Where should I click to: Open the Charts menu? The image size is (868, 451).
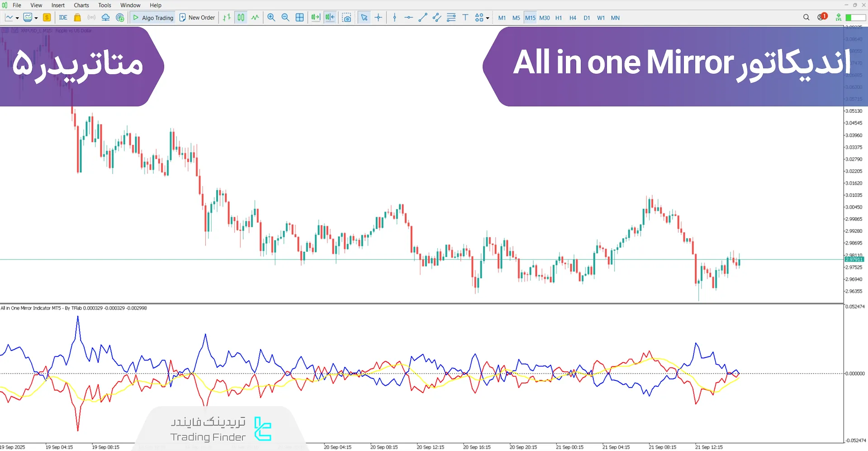(x=81, y=5)
